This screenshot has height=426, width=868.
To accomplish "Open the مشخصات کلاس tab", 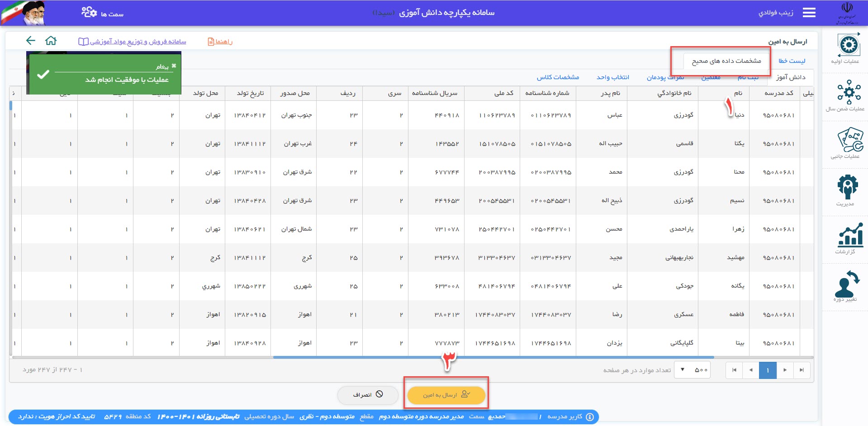I will [558, 77].
